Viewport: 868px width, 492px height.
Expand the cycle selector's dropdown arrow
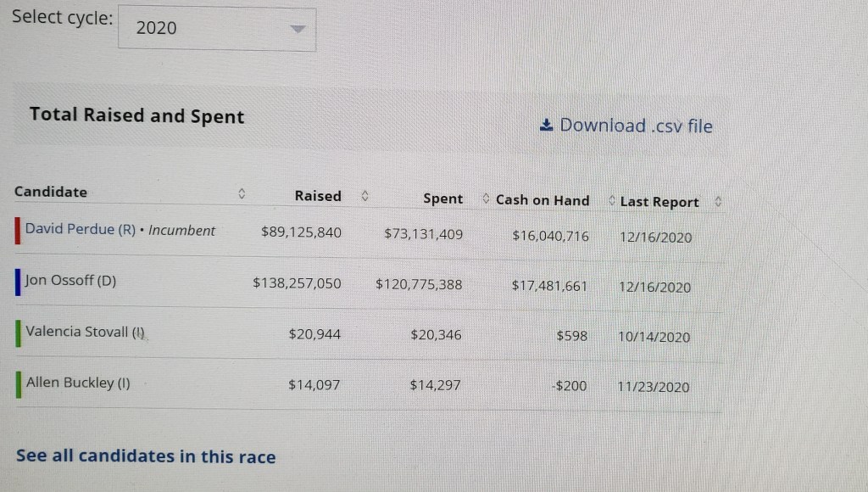[x=296, y=29]
